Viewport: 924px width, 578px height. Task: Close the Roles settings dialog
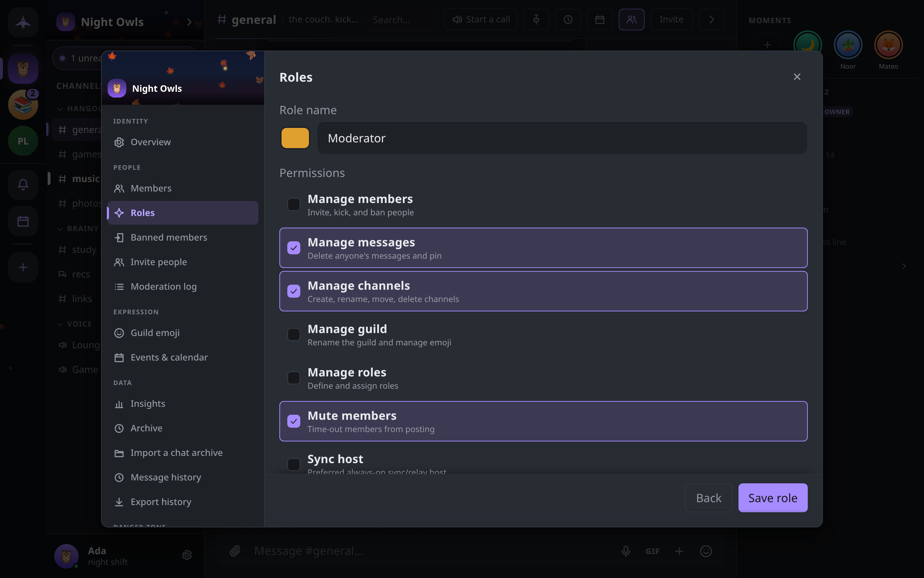797,77
